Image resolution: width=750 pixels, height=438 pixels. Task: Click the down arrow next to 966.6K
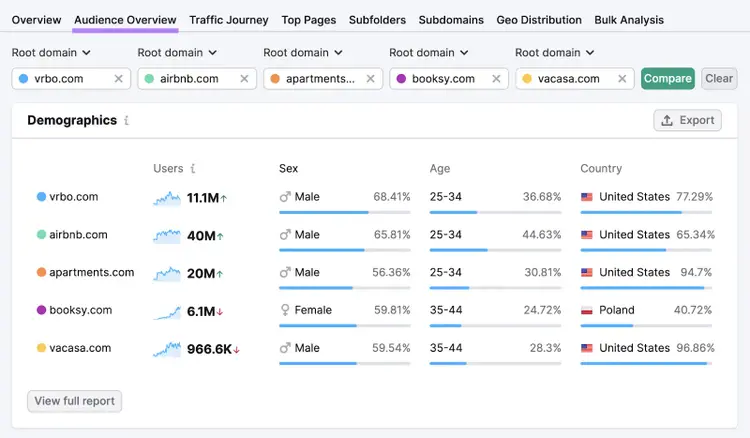pyautogui.click(x=236, y=350)
